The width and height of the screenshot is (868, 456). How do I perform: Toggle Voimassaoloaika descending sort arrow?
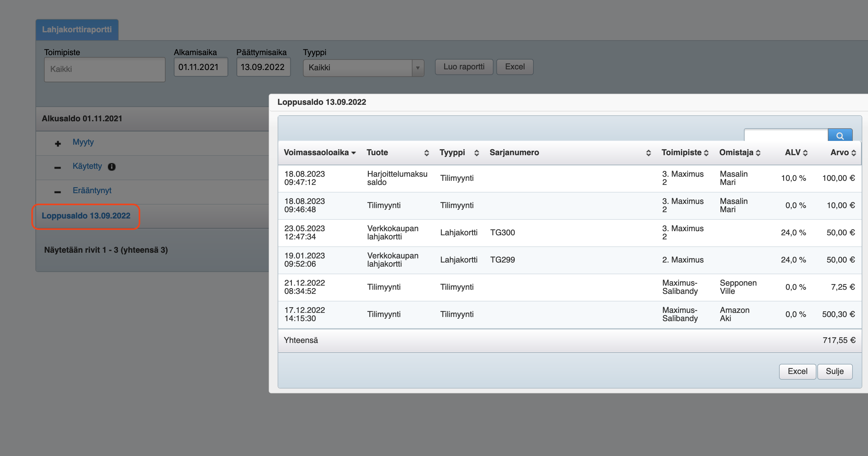(x=354, y=153)
